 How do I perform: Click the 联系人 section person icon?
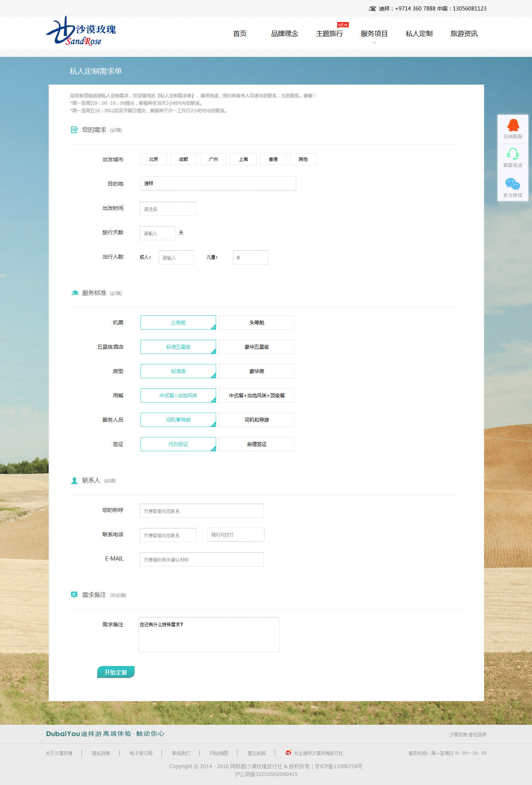pyautogui.click(x=74, y=480)
